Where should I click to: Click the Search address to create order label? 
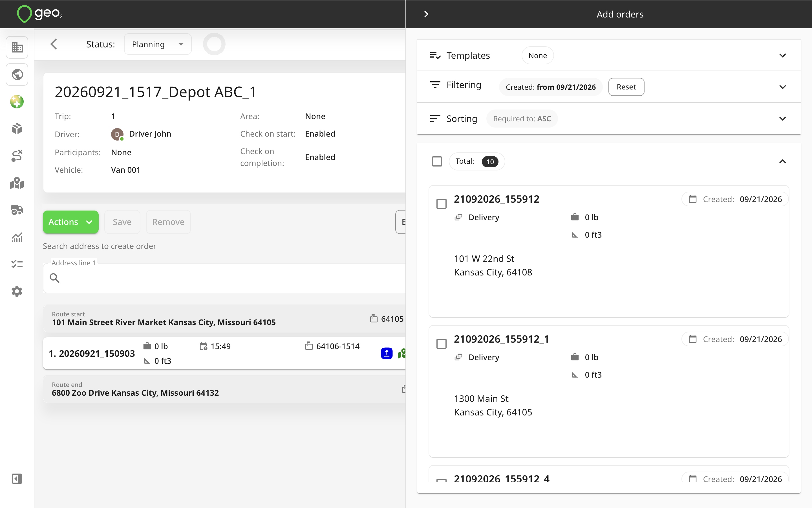click(100, 246)
